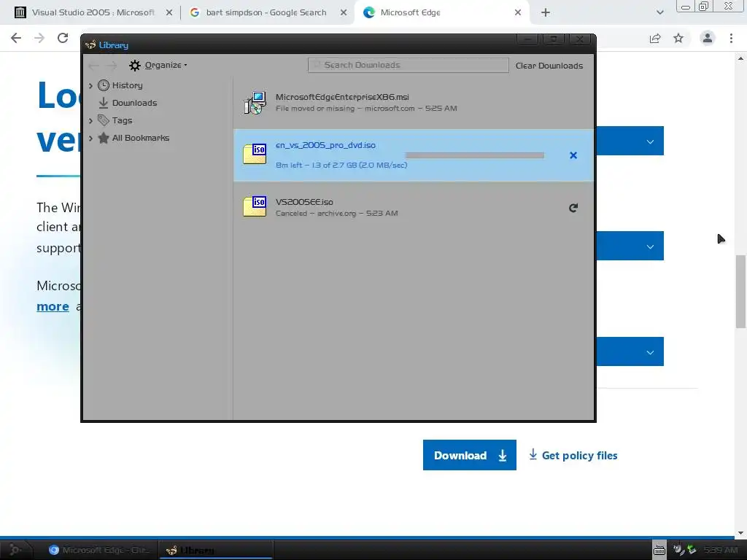
Task: Click the Library back arrow
Action: click(94, 65)
